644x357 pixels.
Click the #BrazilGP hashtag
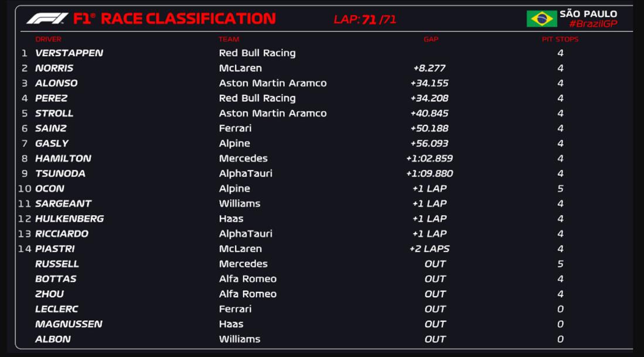pyautogui.click(x=592, y=24)
